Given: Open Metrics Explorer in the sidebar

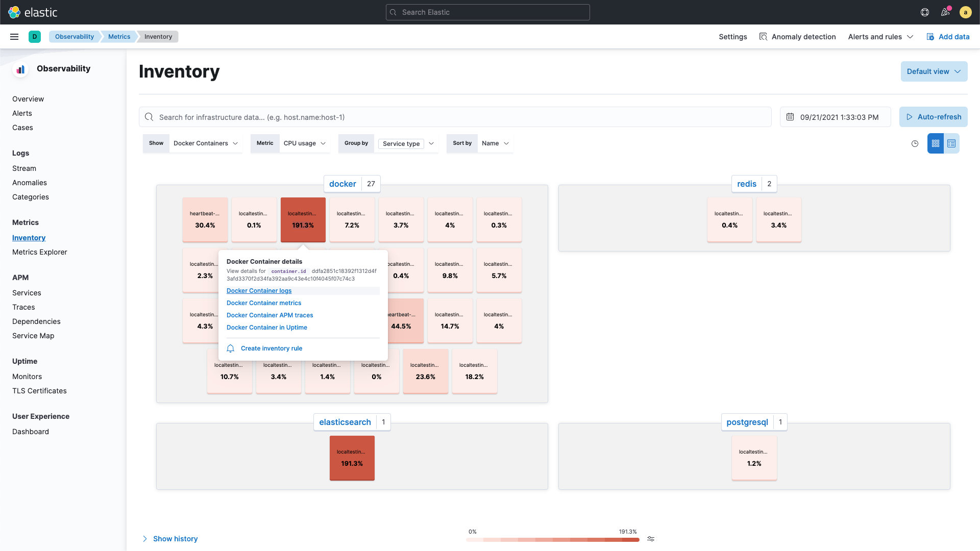Looking at the screenshot, I should [40, 252].
